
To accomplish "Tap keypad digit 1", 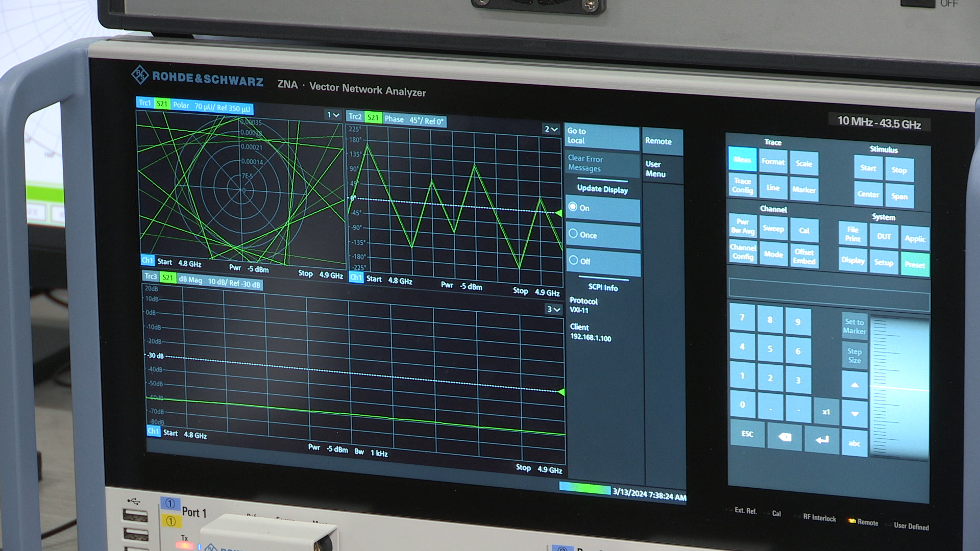I will (742, 375).
